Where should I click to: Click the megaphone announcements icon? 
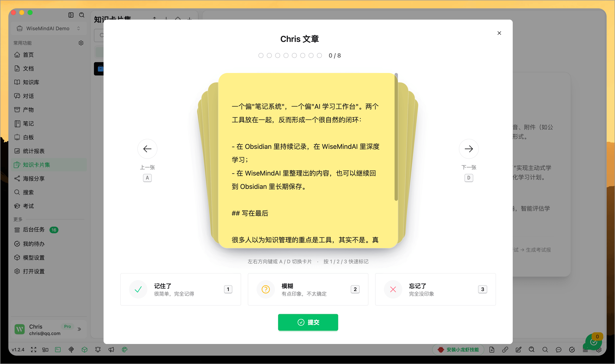pyautogui.click(x=111, y=350)
